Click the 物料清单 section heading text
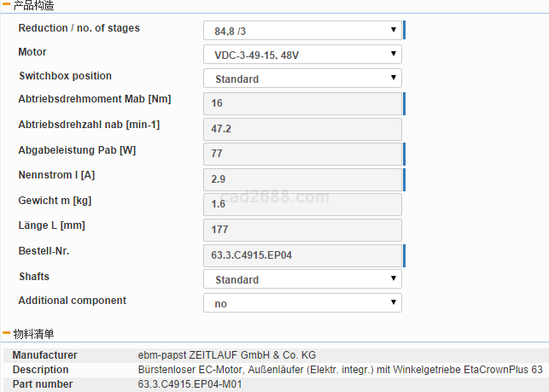 point(34,333)
